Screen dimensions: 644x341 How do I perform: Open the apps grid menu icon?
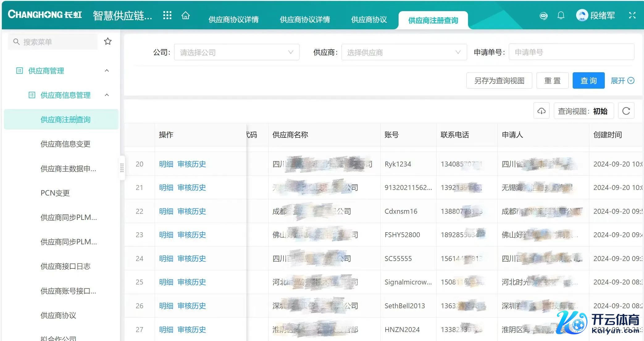pyautogui.click(x=167, y=15)
